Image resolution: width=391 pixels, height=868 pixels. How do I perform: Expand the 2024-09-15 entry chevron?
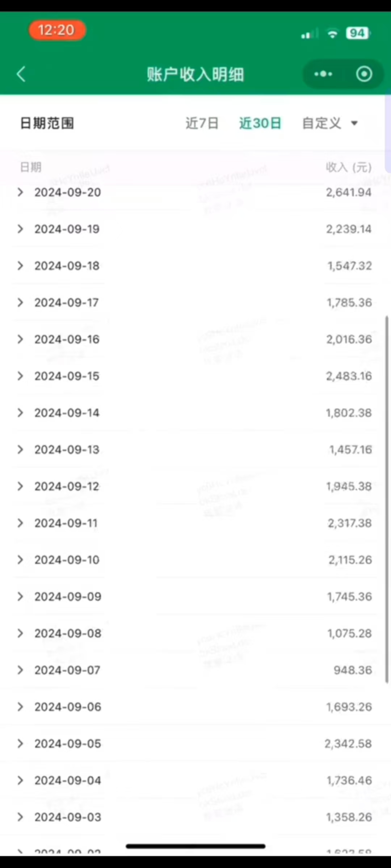pyautogui.click(x=20, y=376)
